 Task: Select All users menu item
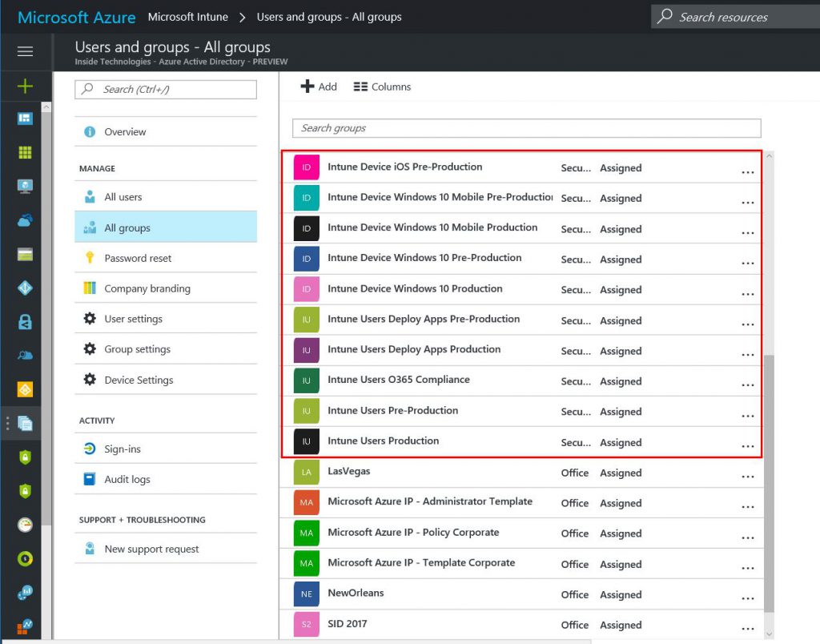click(x=166, y=197)
